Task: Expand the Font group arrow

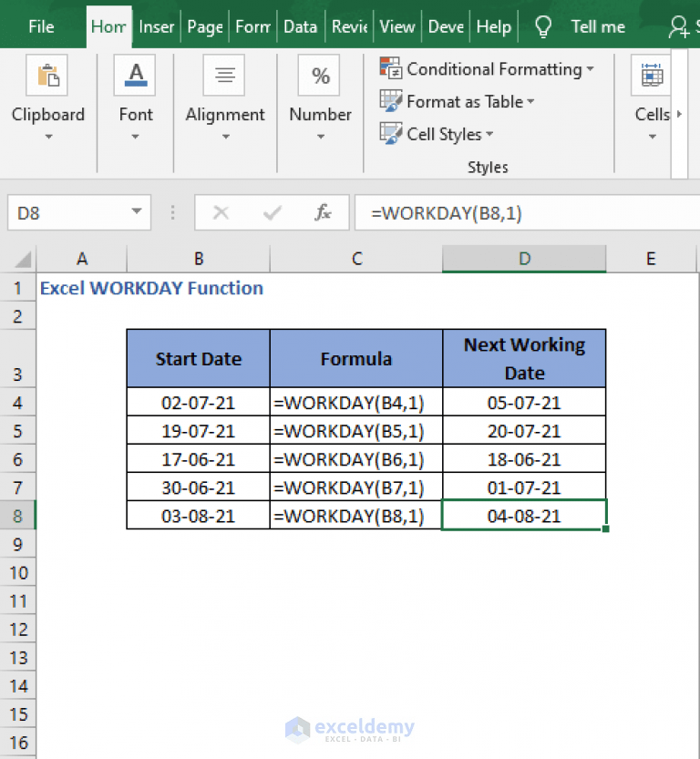Action: coord(135,137)
